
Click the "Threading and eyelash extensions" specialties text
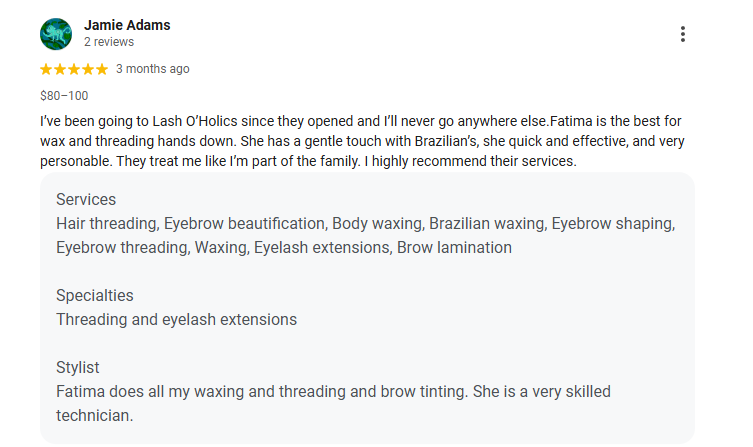pos(176,320)
